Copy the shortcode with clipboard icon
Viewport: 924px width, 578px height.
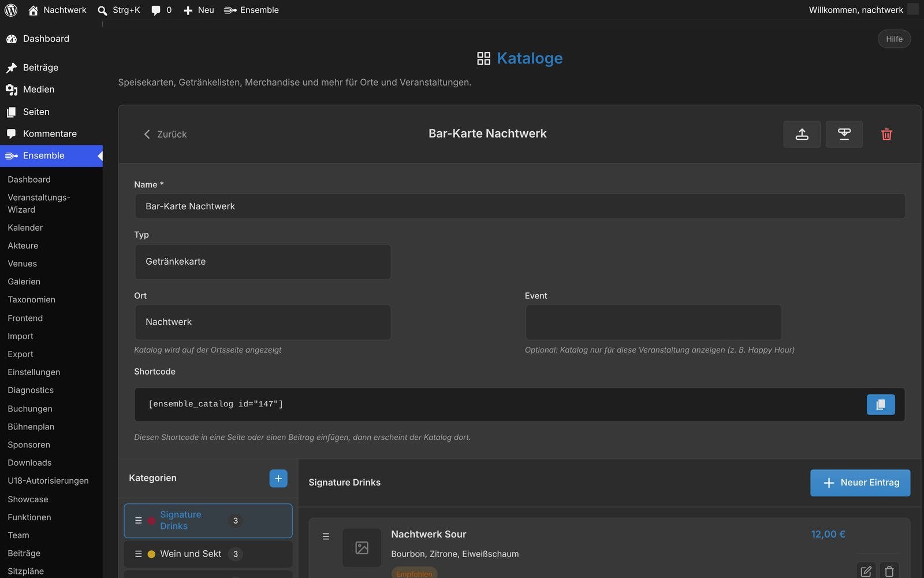tap(881, 405)
